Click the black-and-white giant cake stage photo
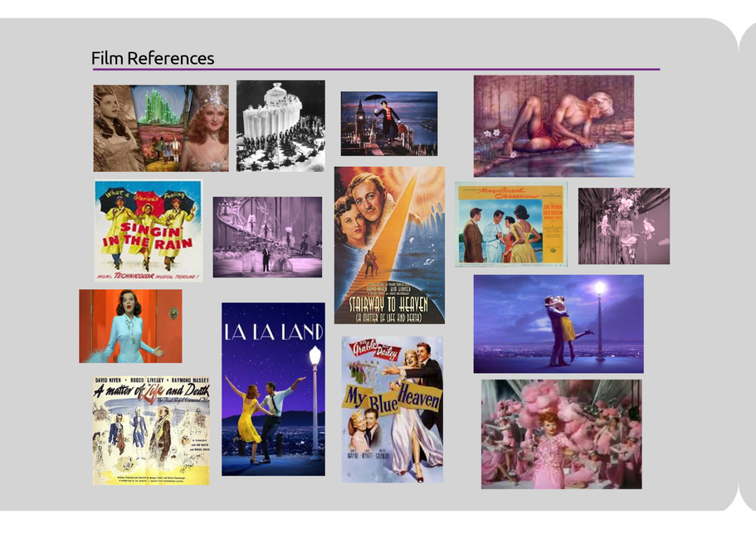 click(280, 126)
